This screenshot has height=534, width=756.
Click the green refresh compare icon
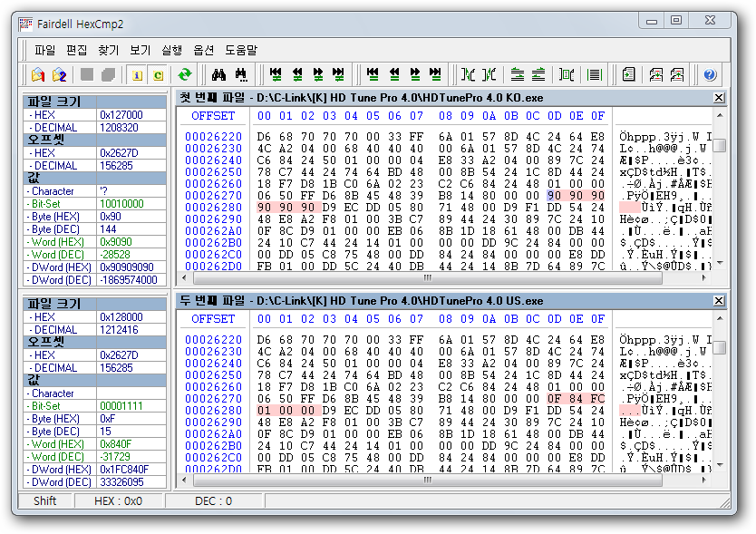tap(185, 75)
